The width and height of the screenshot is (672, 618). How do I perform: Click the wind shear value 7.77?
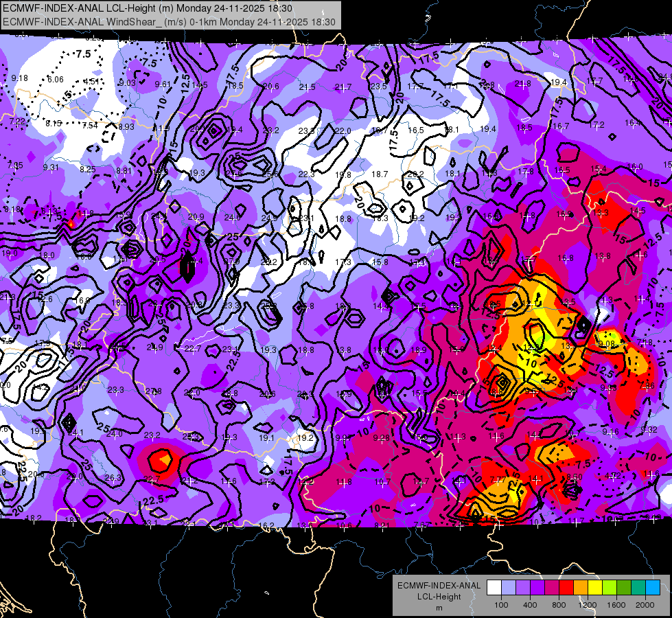coord(498,479)
